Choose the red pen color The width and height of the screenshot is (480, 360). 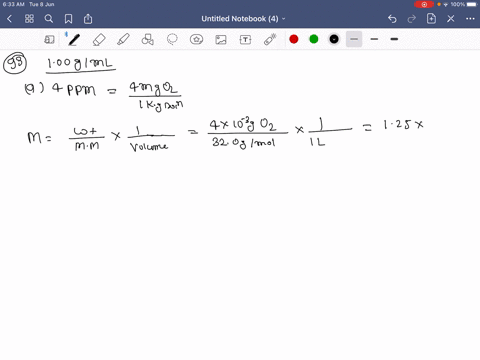[294, 39]
